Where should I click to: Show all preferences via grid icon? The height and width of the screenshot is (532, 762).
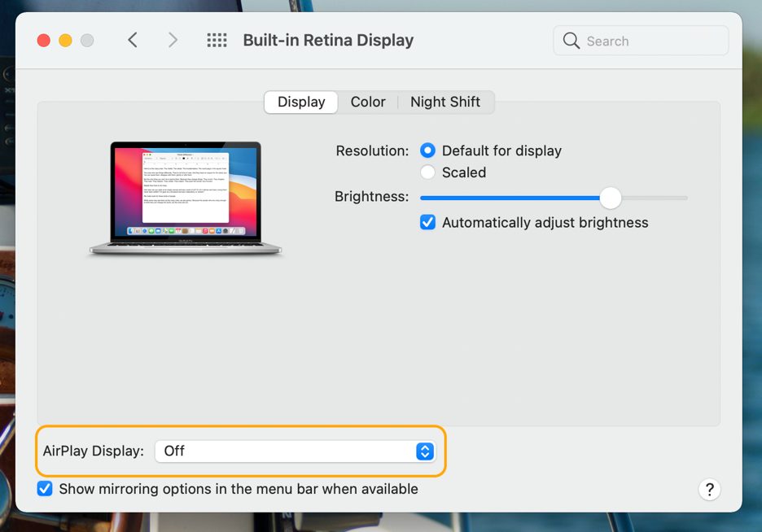217,40
